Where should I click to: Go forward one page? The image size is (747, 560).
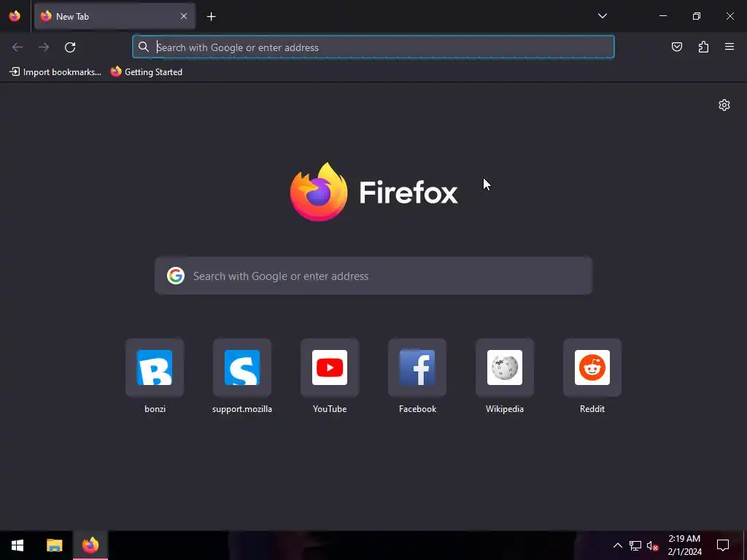pyautogui.click(x=44, y=47)
